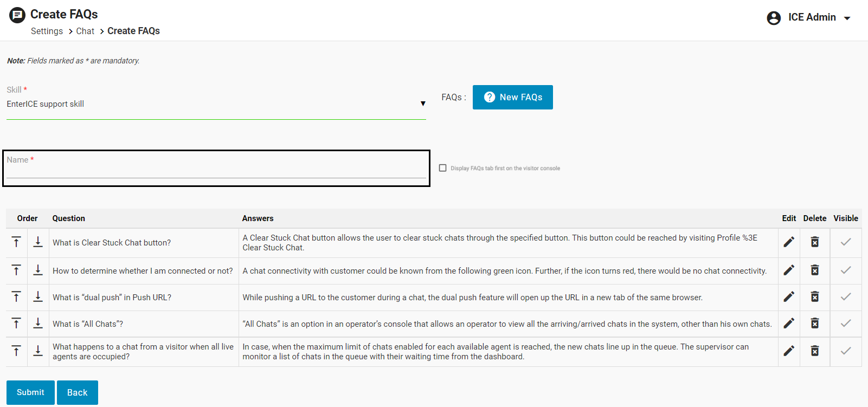This screenshot has height=407, width=868.
Task: Click the Back button
Action: (77, 392)
